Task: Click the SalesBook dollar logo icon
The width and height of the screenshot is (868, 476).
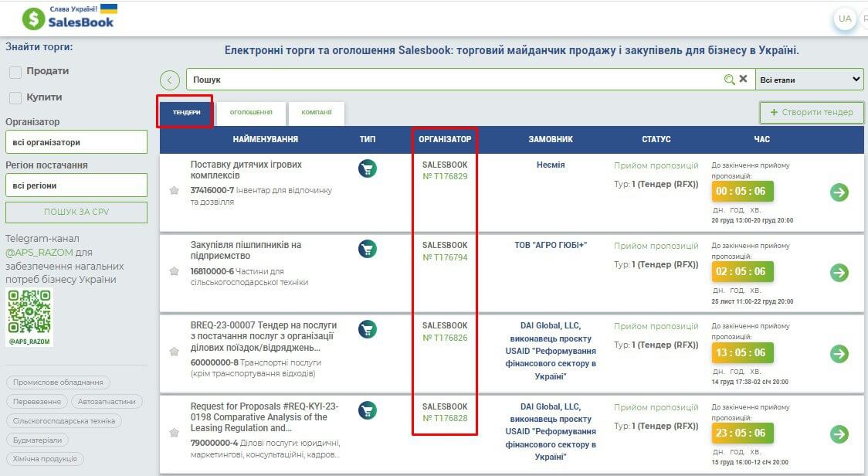Action: (x=33, y=19)
